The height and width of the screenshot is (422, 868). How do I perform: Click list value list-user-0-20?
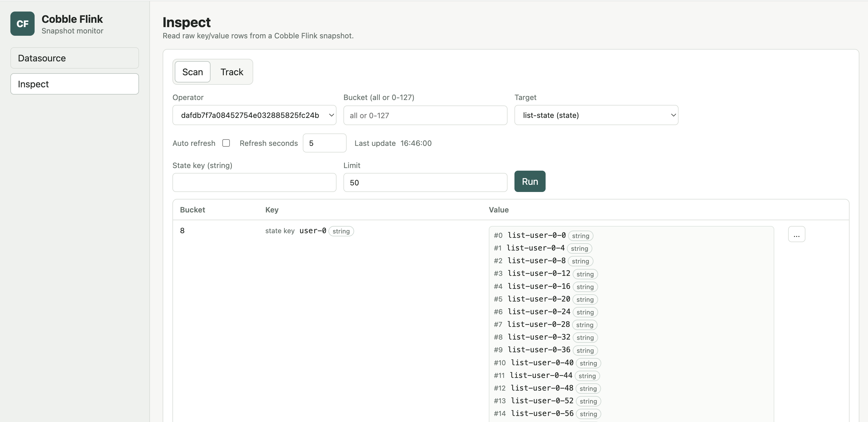tap(539, 299)
